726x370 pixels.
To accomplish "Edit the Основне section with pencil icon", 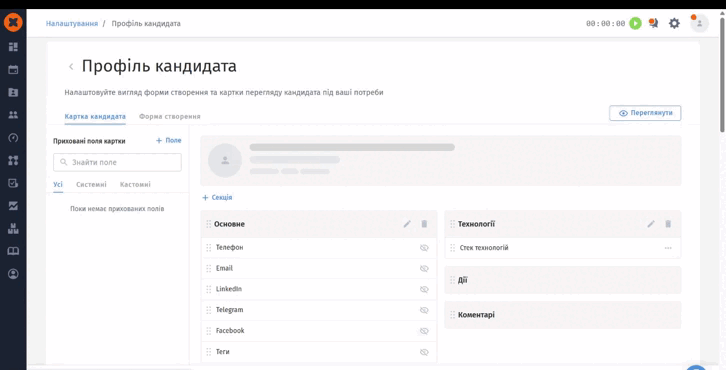I will coord(407,224).
